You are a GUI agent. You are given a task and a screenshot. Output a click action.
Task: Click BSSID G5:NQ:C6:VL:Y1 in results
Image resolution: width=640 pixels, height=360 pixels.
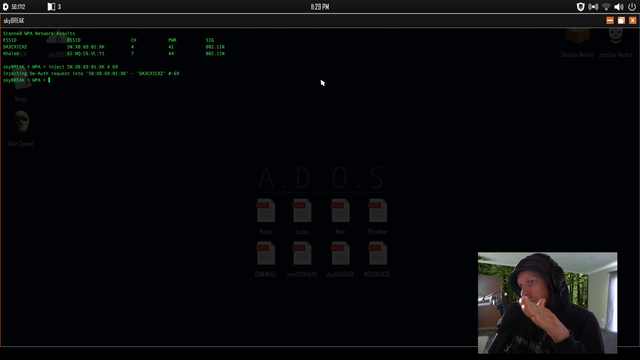click(86, 53)
